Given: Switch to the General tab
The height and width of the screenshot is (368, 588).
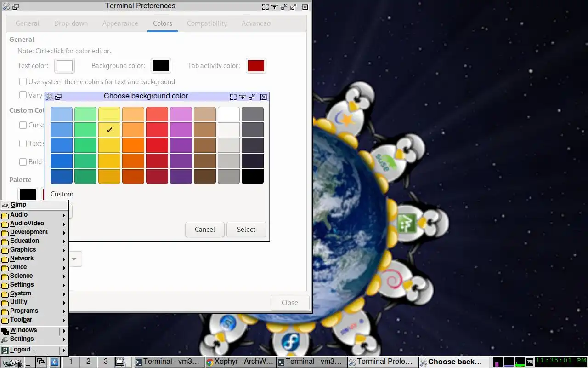Looking at the screenshot, I should [28, 23].
